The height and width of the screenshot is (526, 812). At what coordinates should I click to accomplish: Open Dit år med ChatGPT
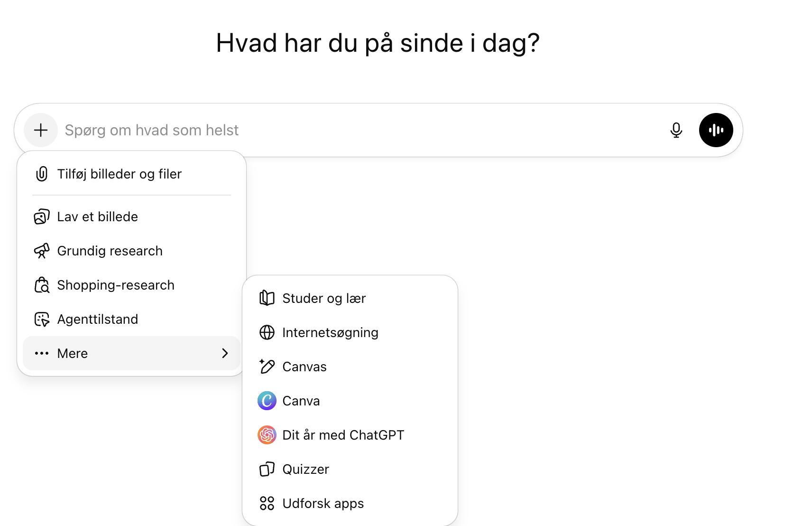[343, 435]
